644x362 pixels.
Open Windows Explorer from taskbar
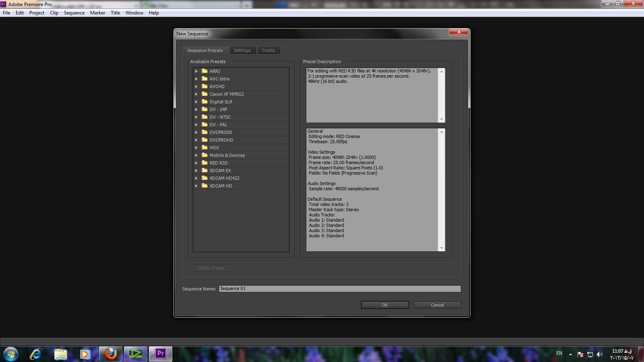coord(60,354)
